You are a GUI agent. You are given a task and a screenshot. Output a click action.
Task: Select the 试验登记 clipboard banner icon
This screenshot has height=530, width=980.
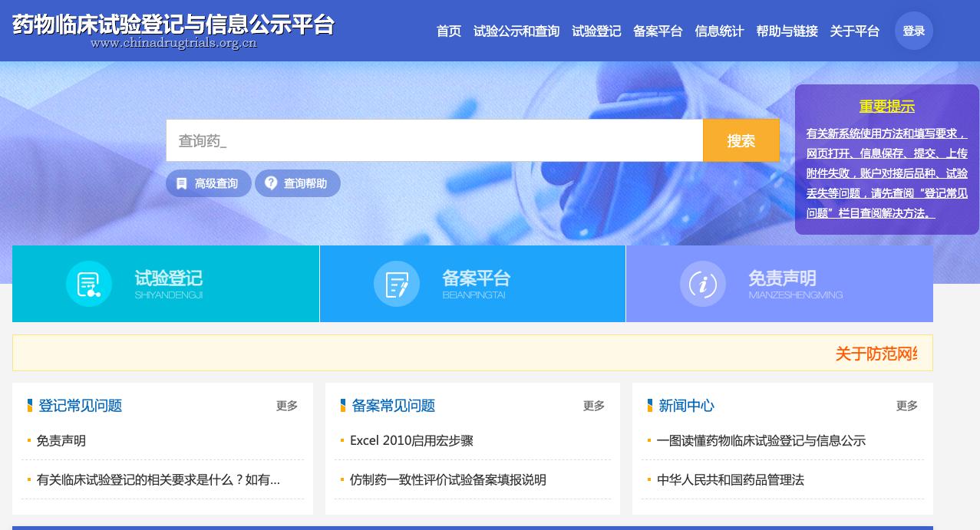click(90, 283)
